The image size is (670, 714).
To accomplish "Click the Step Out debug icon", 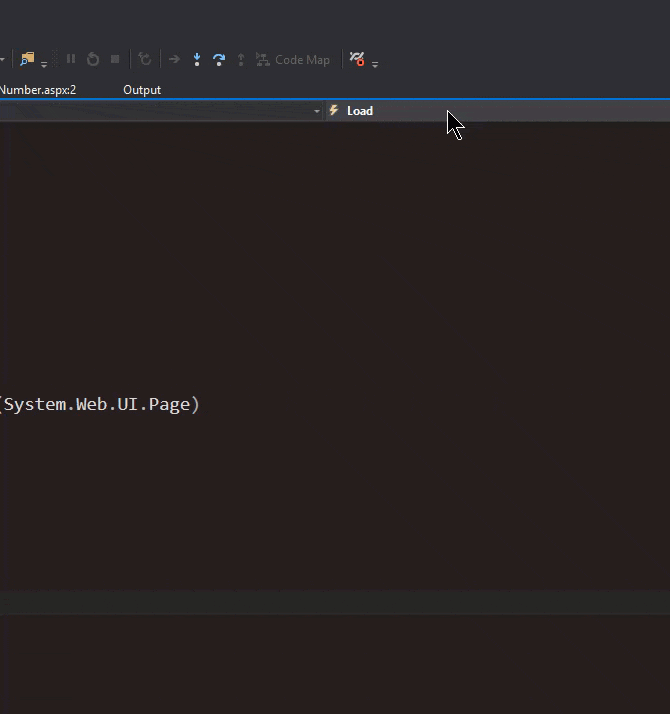I will click(x=241, y=59).
